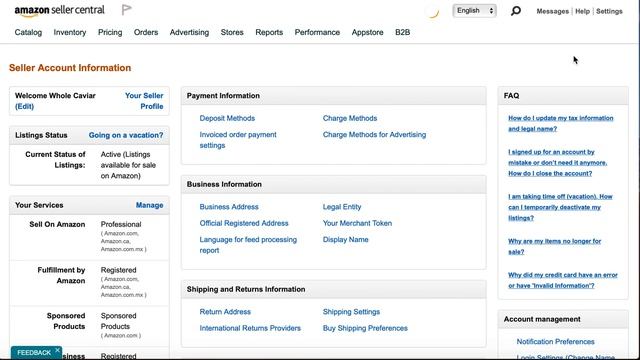The height and width of the screenshot is (360, 640).
Task: Click the Business Information panel header
Action: coord(333,184)
